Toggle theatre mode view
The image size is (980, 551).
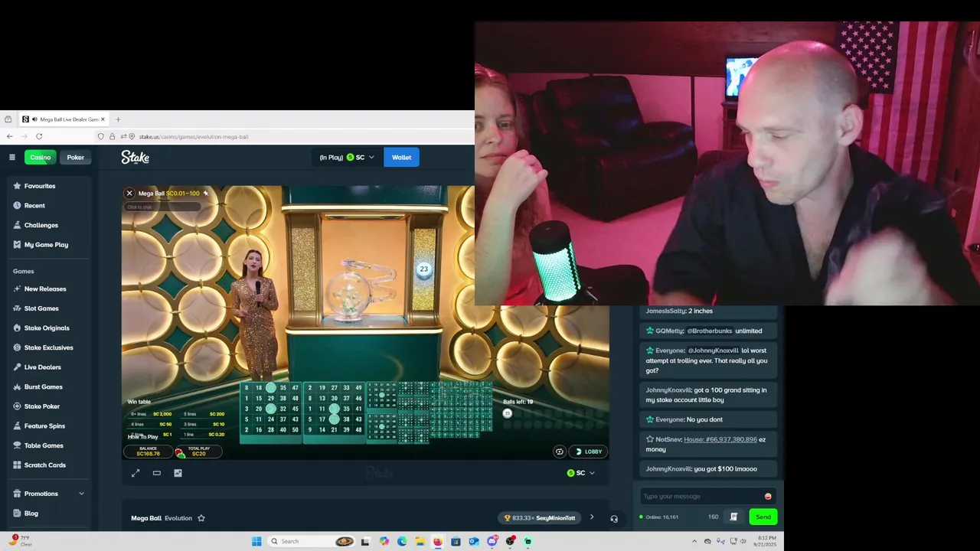[156, 473]
